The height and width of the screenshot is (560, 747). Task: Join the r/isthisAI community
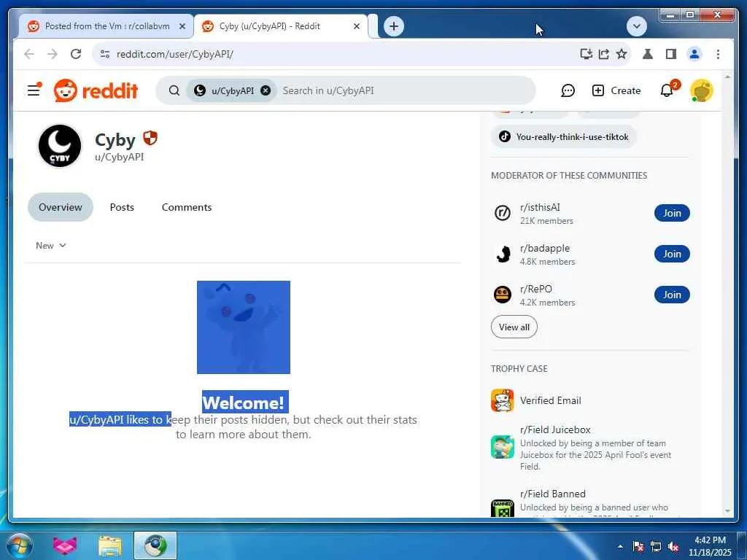point(672,213)
